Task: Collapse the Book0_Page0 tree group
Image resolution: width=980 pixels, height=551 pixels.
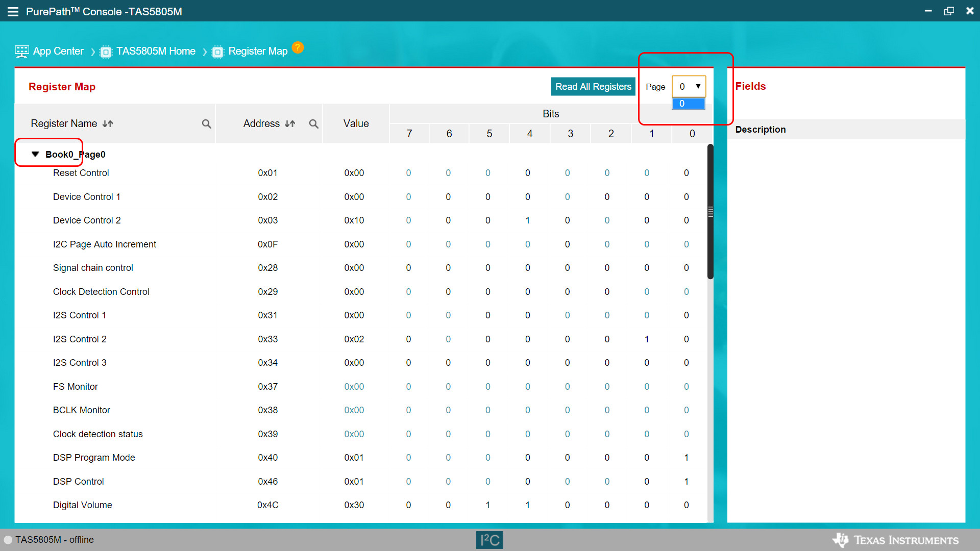Action: coord(35,154)
